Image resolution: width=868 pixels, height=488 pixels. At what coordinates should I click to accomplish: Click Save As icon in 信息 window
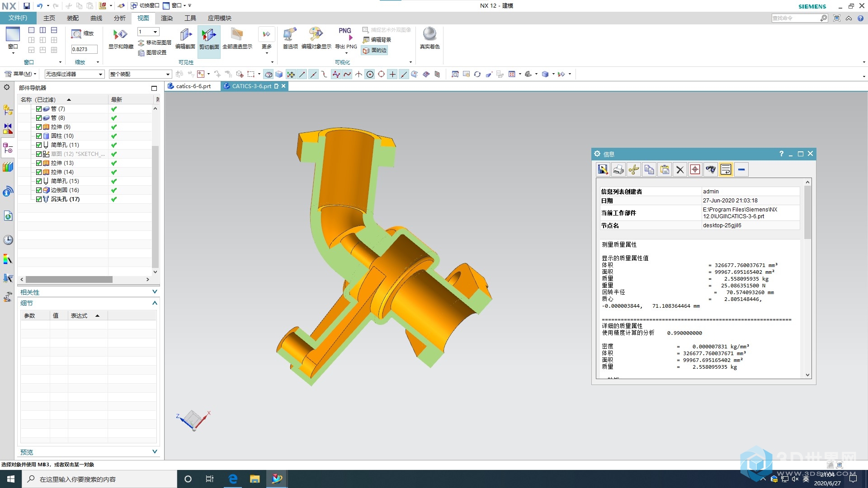(x=603, y=169)
